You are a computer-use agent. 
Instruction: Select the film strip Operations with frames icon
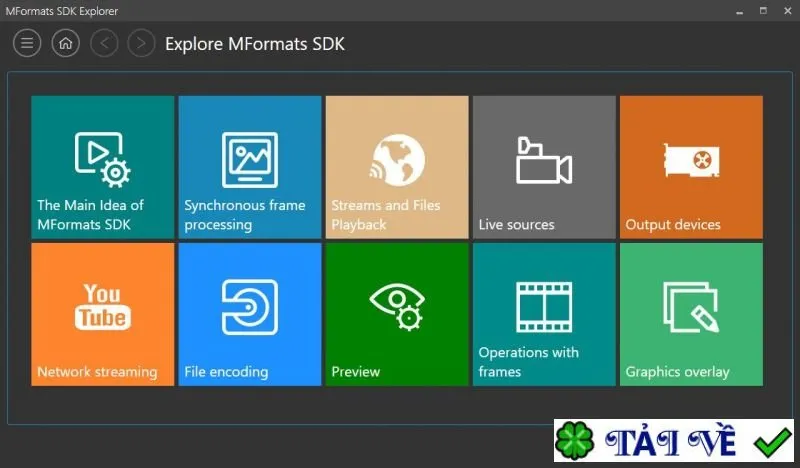(544, 307)
